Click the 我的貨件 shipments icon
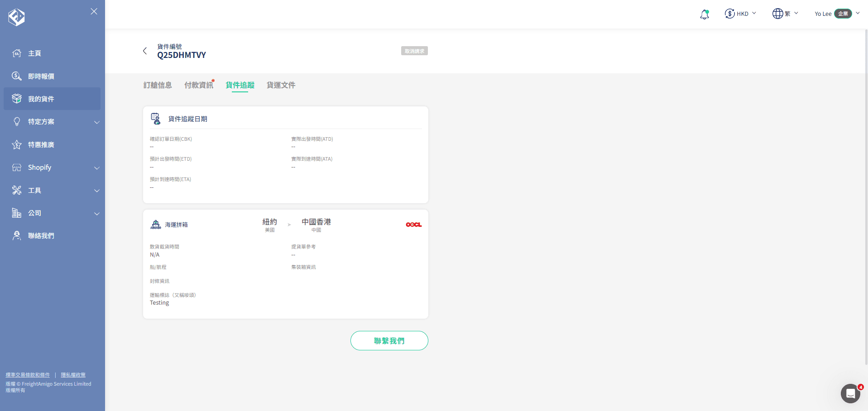The height and width of the screenshot is (411, 868). click(16, 98)
